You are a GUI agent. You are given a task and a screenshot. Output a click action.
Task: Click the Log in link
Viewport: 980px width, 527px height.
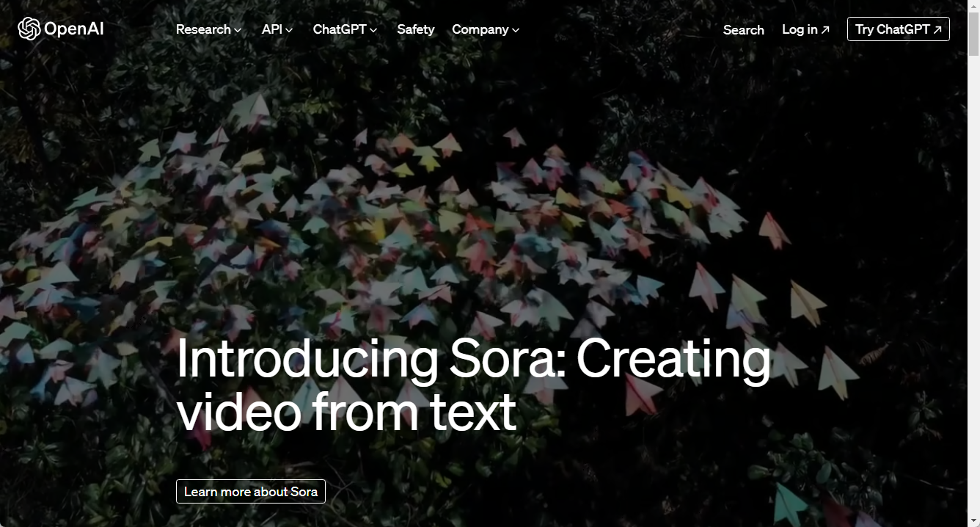click(806, 29)
